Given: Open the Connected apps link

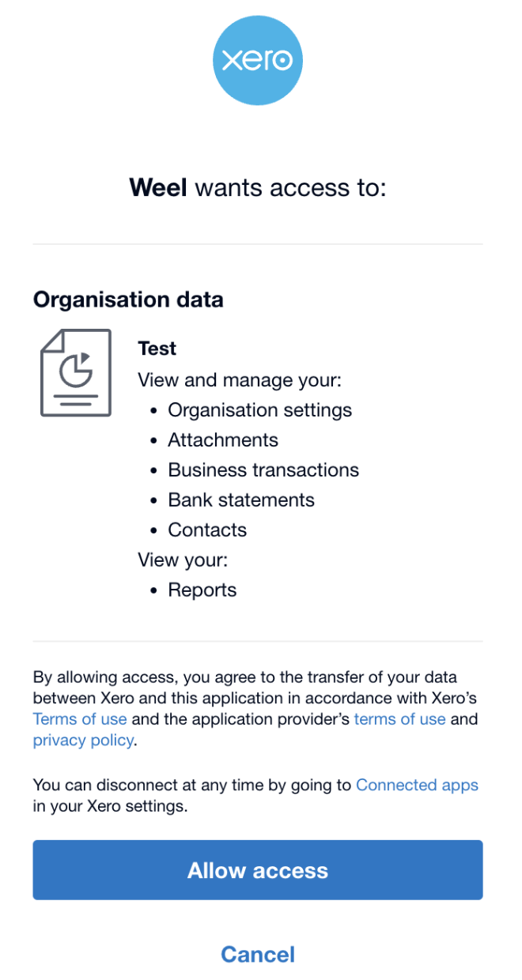Looking at the screenshot, I should point(418,785).
